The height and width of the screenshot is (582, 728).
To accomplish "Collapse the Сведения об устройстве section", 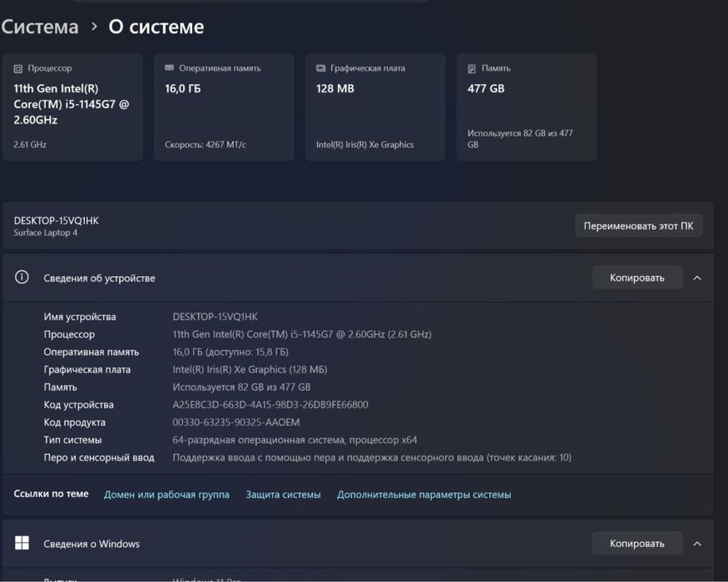I will [x=697, y=278].
